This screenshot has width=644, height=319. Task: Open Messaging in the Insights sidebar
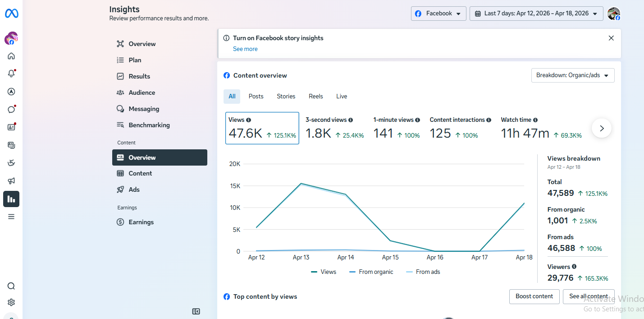(160, 109)
